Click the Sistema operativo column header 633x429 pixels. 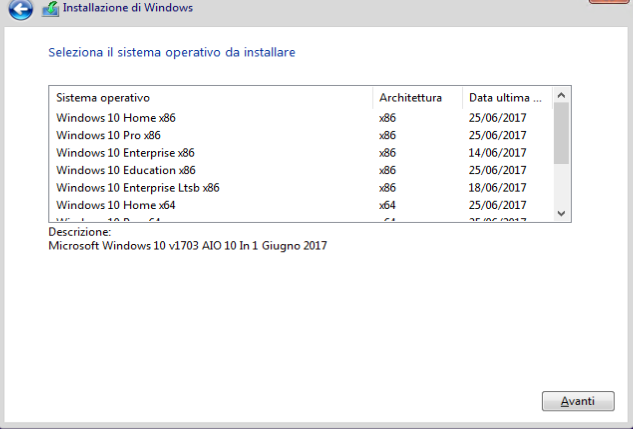[211, 98]
